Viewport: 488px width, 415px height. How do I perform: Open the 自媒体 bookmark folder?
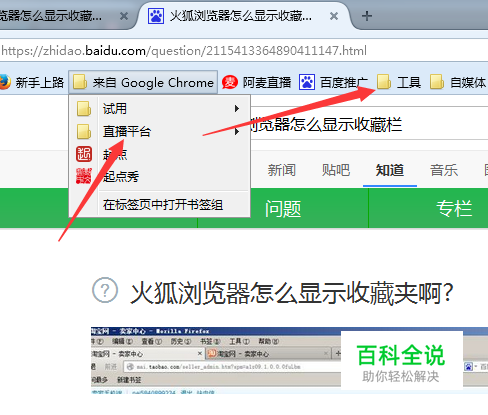458,82
